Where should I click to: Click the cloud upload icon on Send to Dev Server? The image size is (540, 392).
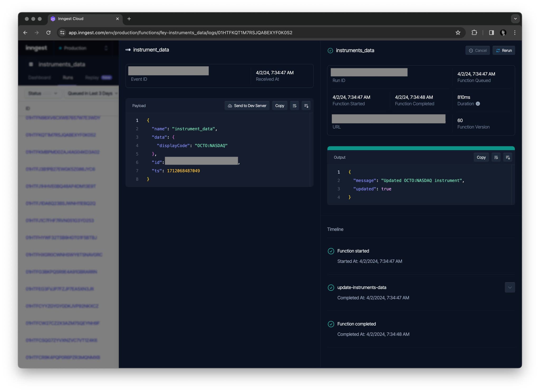tap(229, 106)
